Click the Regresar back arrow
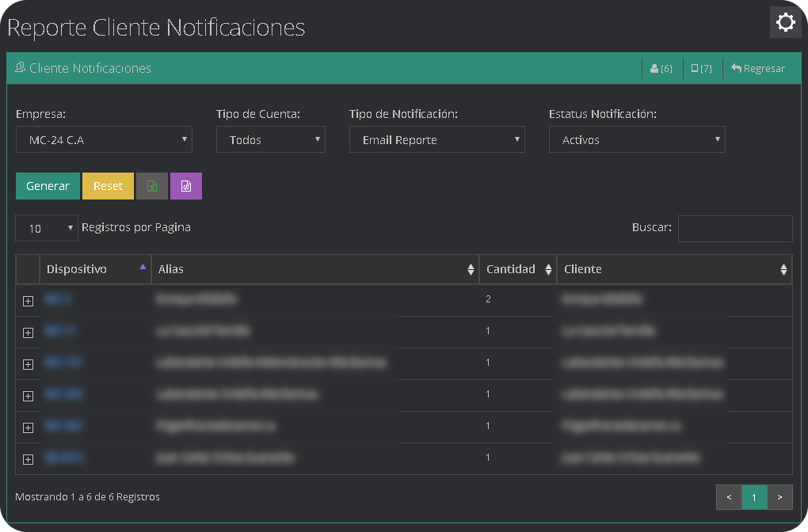The width and height of the screenshot is (808, 532). tap(757, 68)
